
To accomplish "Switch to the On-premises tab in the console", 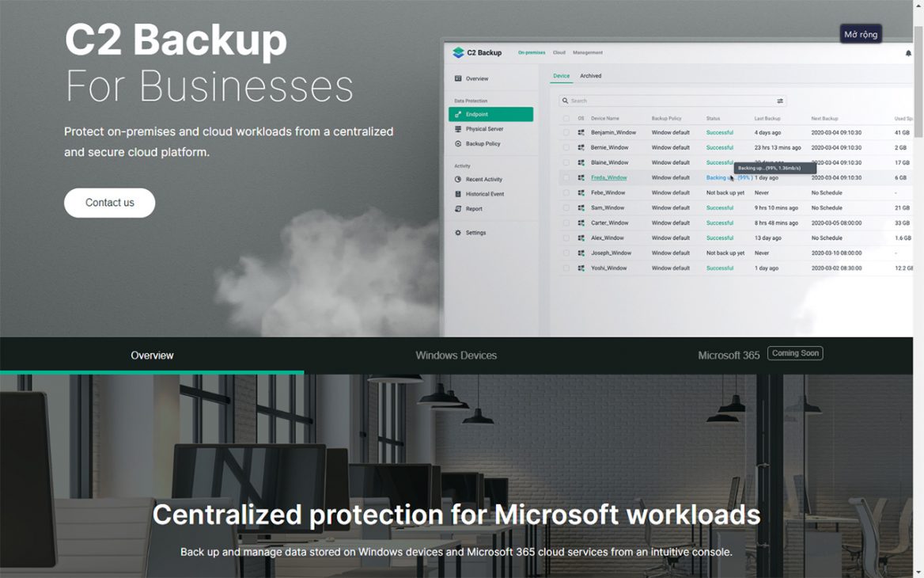I will tap(532, 52).
